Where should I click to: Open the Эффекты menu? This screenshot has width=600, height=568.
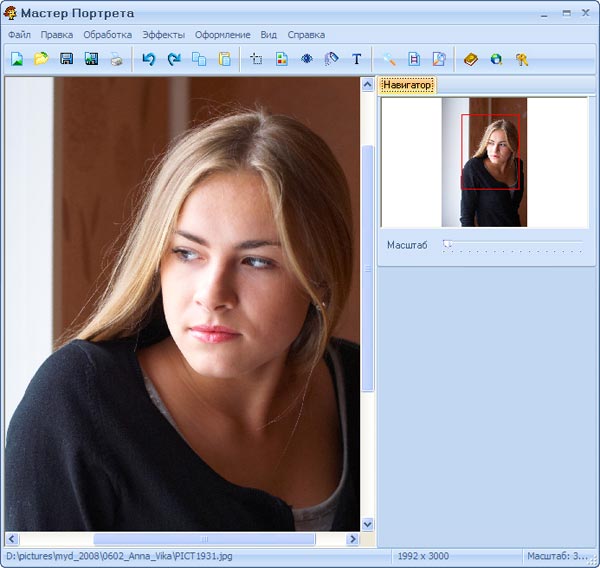pyautogui.click(x=163, y=35)
